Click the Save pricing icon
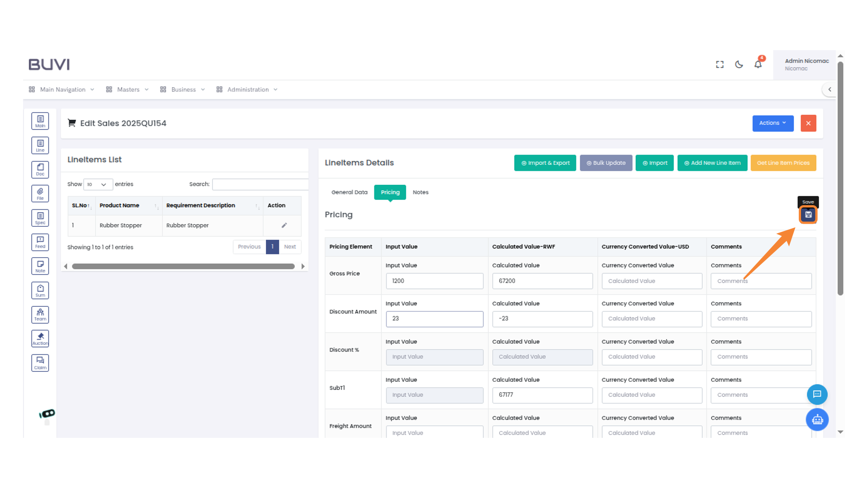 tap(808, 215)
